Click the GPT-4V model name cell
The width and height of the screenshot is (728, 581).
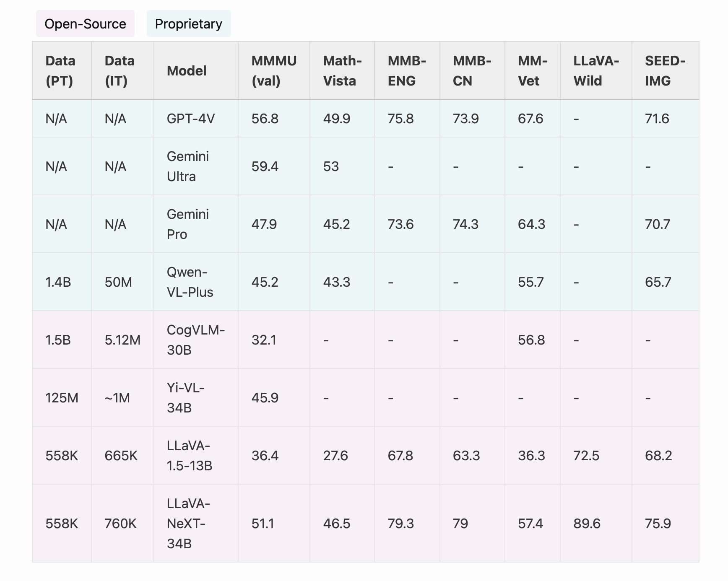coord(191,119)
